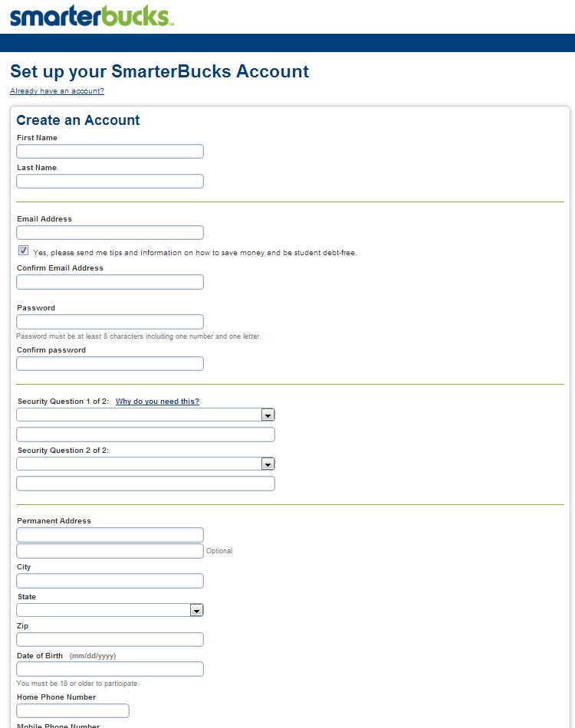This screenshot has width=575, height=728.
Task: Open the 'Already have an account?' link
Action: coord(57,91)
